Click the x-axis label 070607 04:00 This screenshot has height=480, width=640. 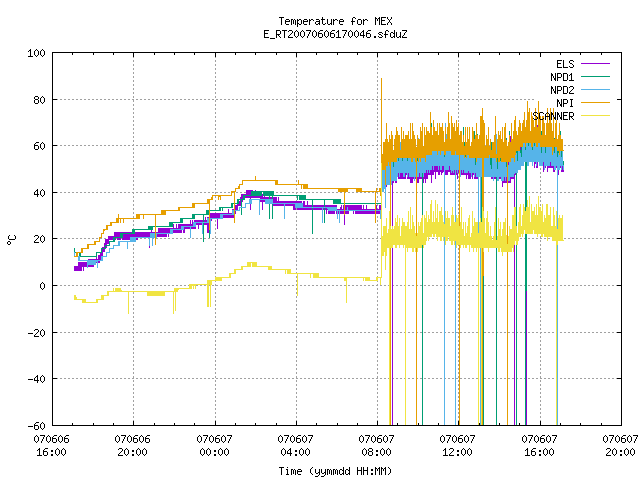[x=296, y=446]
